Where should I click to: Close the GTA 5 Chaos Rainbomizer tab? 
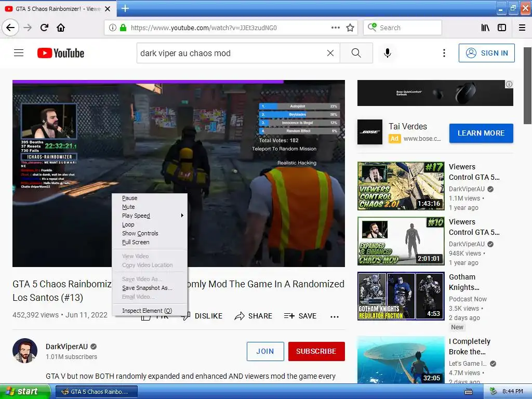[x=108, y=9]
